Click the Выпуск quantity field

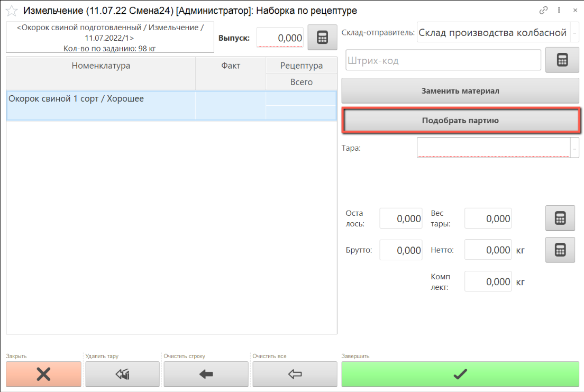(x=280, y=38)
